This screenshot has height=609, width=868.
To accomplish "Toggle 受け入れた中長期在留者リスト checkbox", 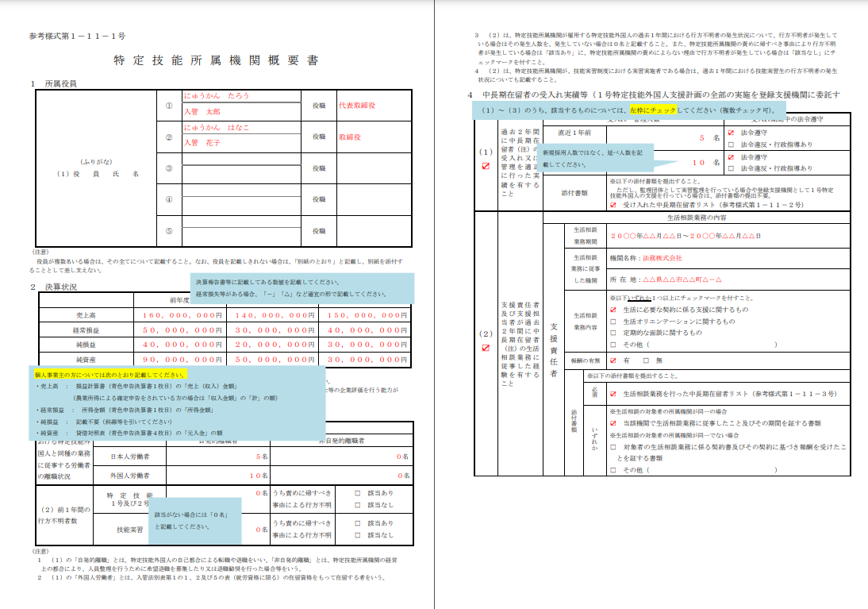I will click(x=613, y=205).
